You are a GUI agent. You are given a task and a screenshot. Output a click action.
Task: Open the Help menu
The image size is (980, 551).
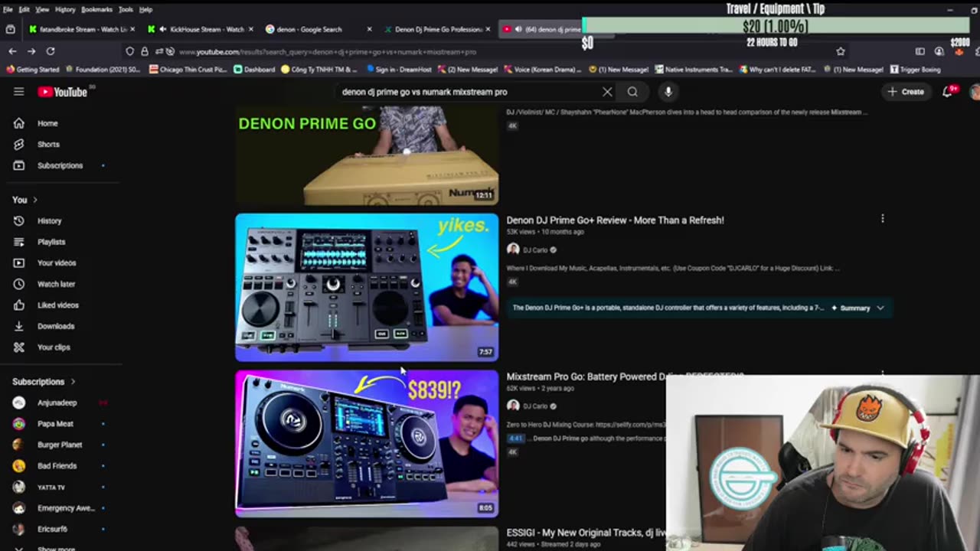point(145,9)
